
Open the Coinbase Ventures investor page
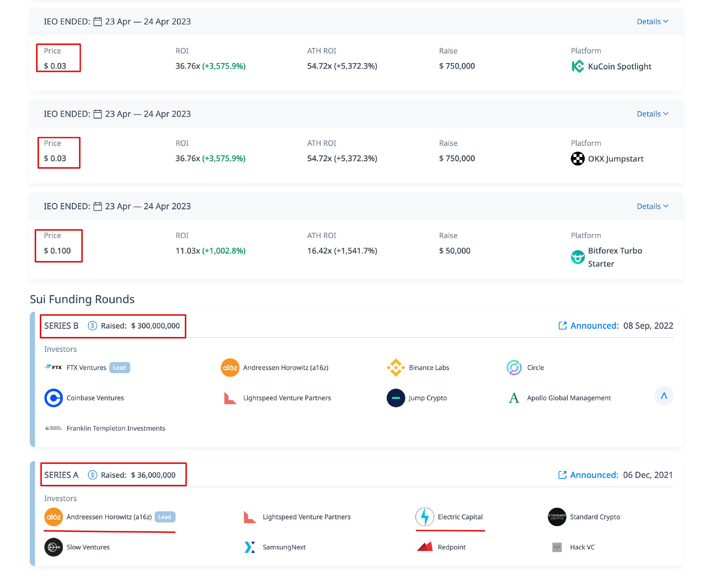tap(95, 398)
